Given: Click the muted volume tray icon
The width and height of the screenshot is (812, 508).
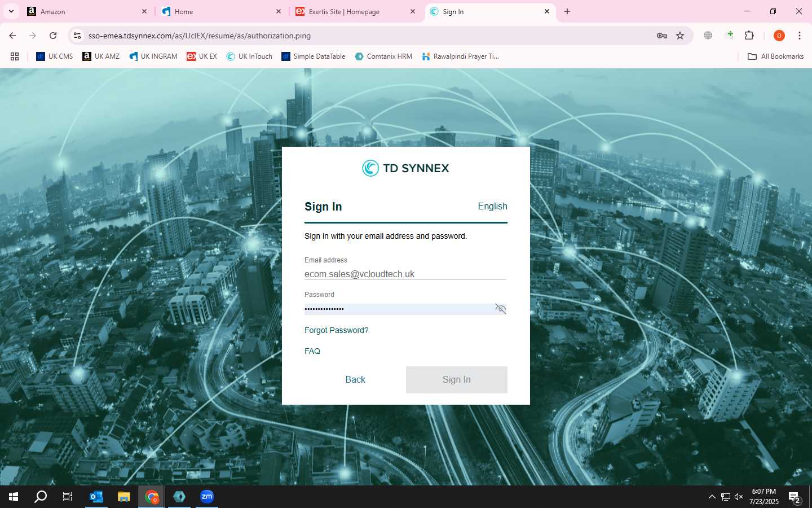Looking at the screenshot, I should [739, 497].
